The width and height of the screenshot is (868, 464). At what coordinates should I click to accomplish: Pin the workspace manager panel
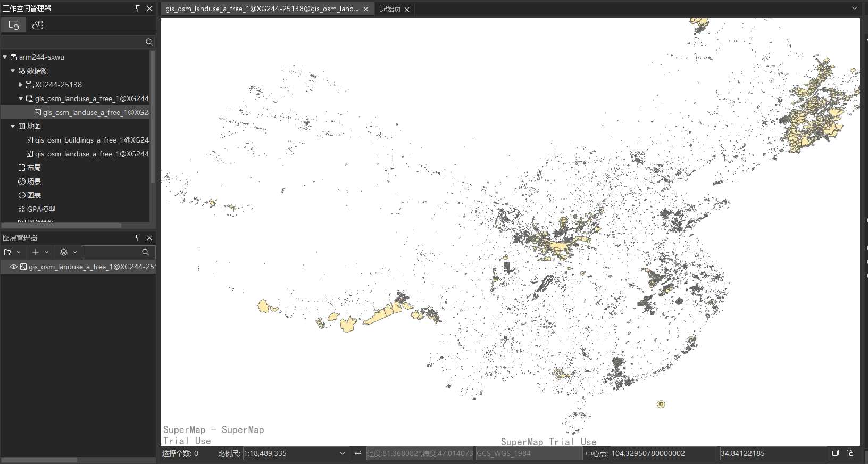click(x=138, y=9)
